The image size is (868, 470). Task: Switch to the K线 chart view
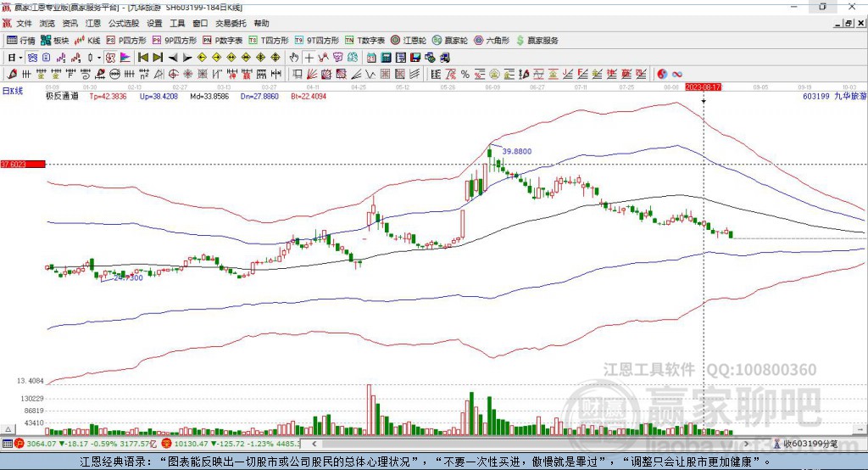point(87,41)
